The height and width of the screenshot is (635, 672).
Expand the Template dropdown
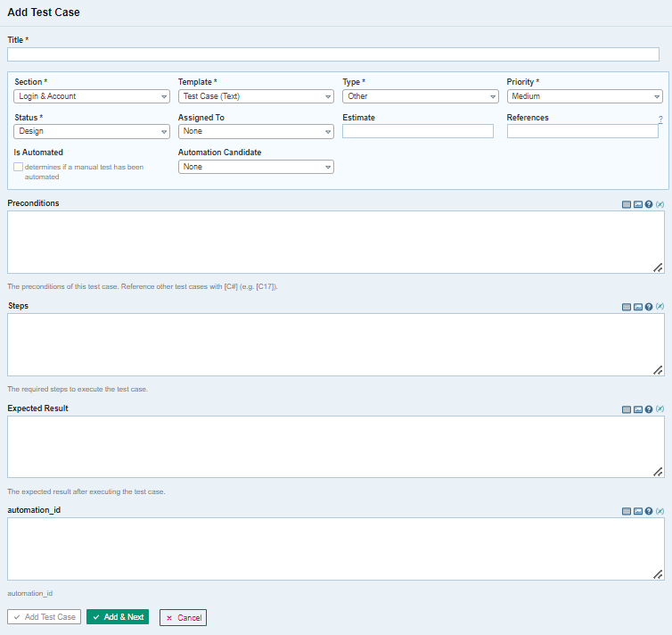(x=256, y=96)
